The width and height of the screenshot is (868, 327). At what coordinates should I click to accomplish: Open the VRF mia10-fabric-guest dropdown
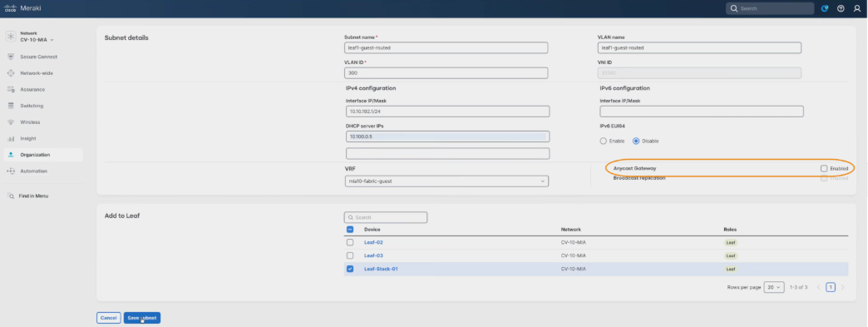coord(446,181)
